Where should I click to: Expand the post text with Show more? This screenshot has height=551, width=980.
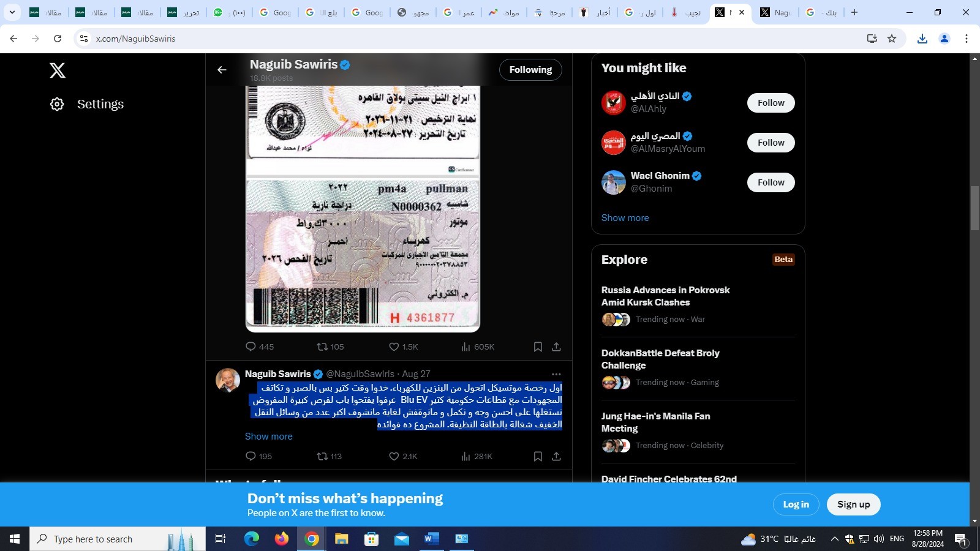point(268,437)
